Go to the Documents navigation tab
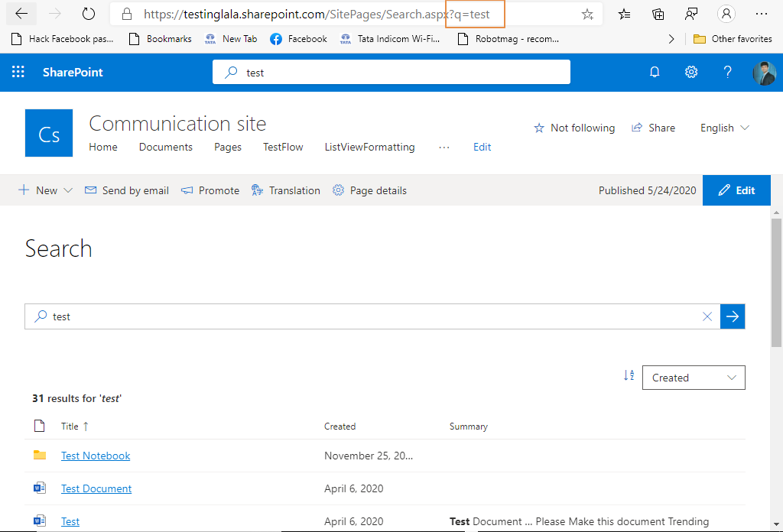This screenshot has height=532, width=783. tap(166, 147)
